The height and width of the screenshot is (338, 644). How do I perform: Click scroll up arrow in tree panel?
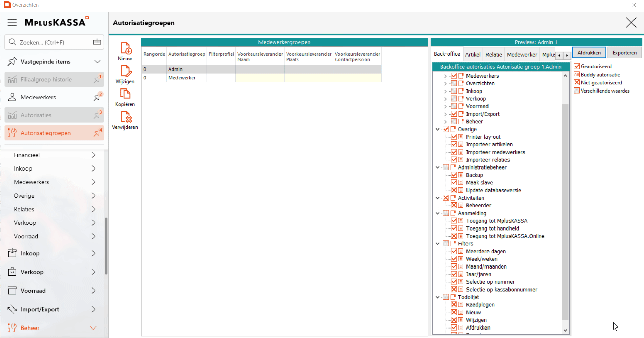[565, 76]
